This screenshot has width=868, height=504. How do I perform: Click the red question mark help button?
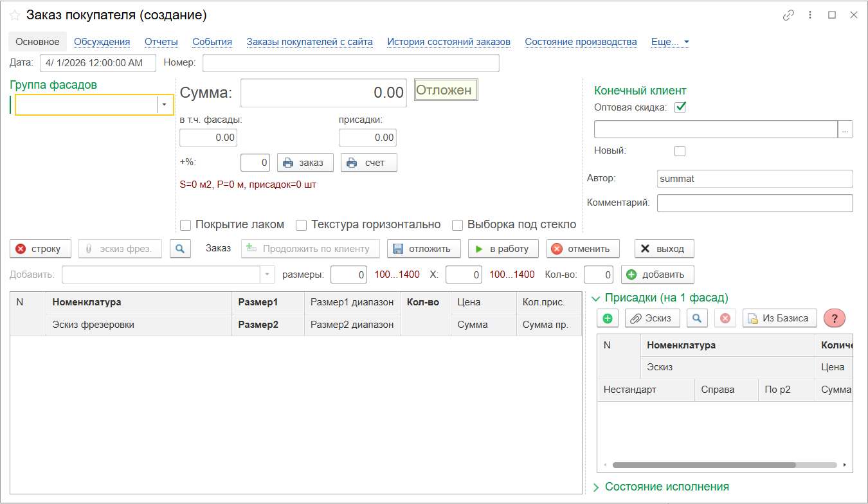pos(835,318)
